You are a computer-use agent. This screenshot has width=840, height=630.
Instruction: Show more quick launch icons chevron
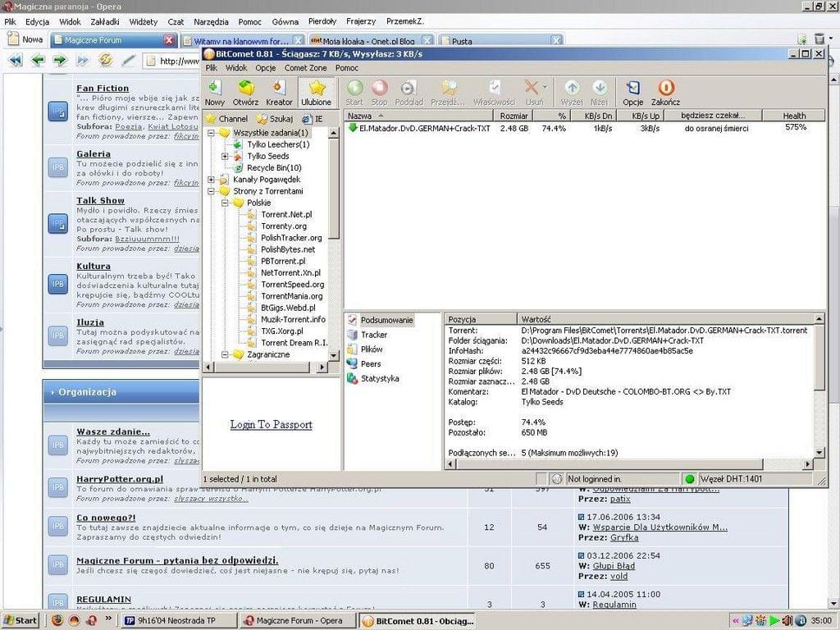pos(108,619)
